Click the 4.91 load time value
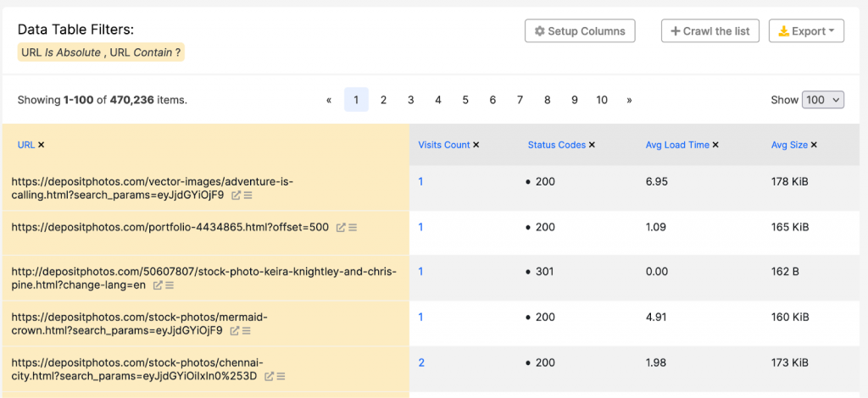Viewport: 868px width, 398px height. click(656, 318)
